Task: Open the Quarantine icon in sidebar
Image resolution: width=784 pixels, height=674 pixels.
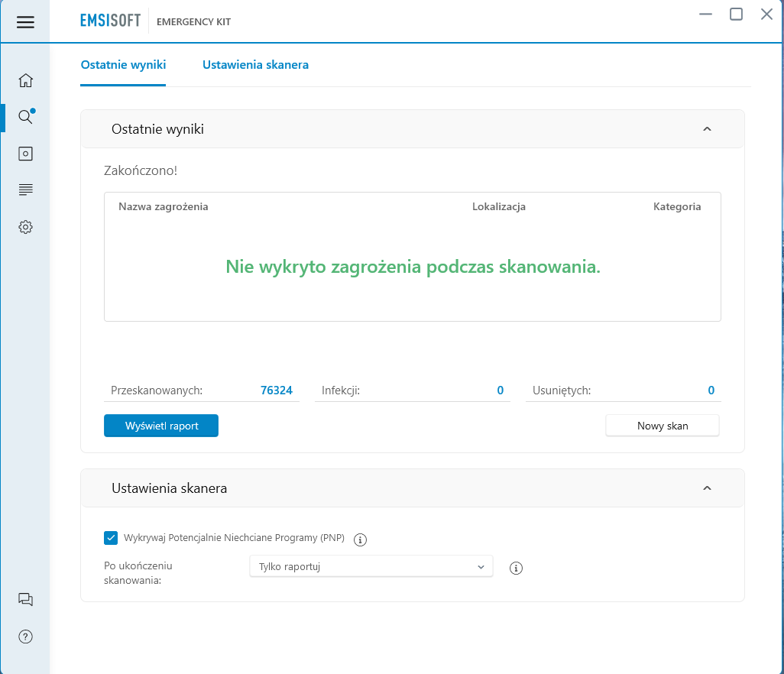Action: (25, 154)
